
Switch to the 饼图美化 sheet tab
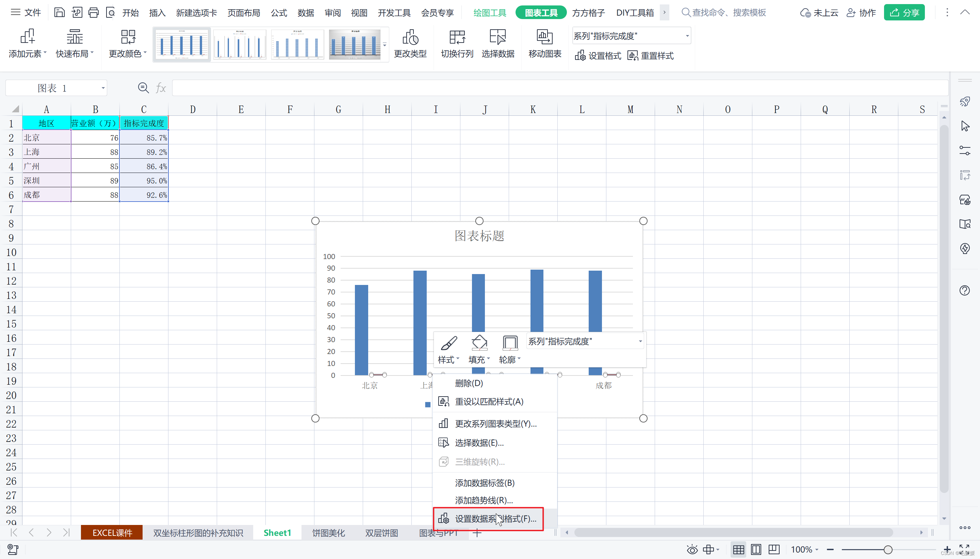click(328, 533)
